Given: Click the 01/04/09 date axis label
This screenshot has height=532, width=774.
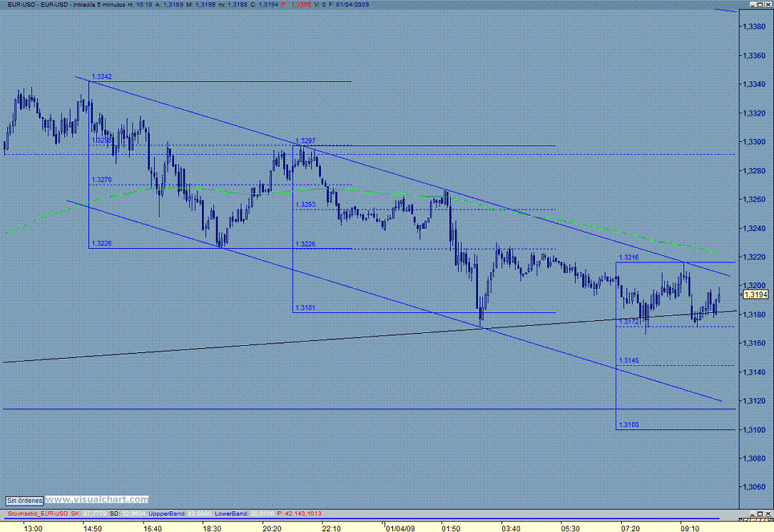Looking at the screenshot, I should pos(400,528).
